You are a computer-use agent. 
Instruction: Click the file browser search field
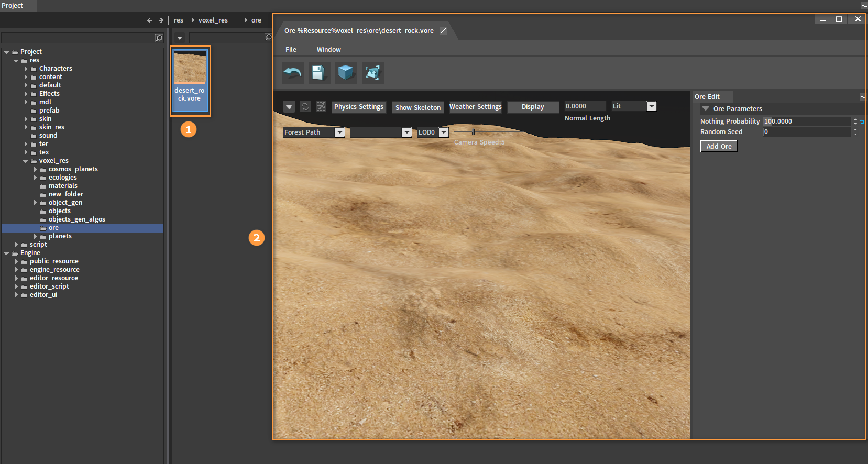coord(227,38)
